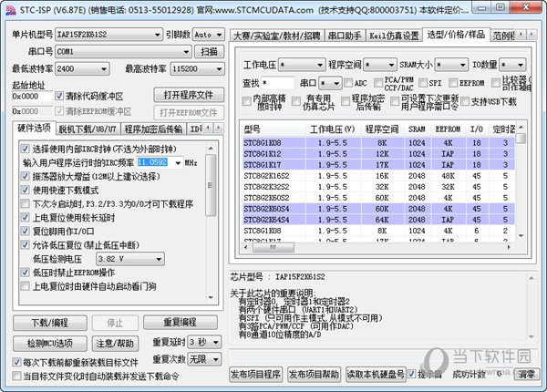The height and width of the screenshot is (392, 547).
Task: Toggle 上电复位使用较长延时 checkbox
Action: tap(25, 217)
